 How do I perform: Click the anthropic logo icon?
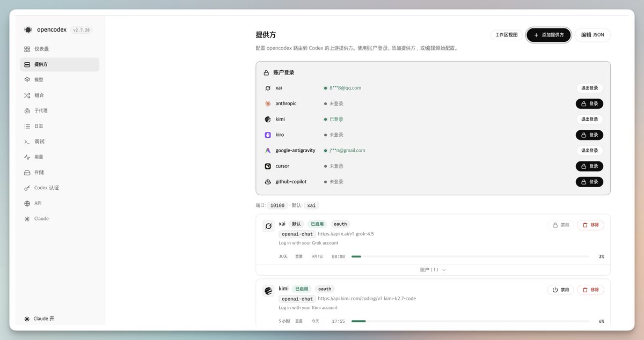(x=268, y=104)
